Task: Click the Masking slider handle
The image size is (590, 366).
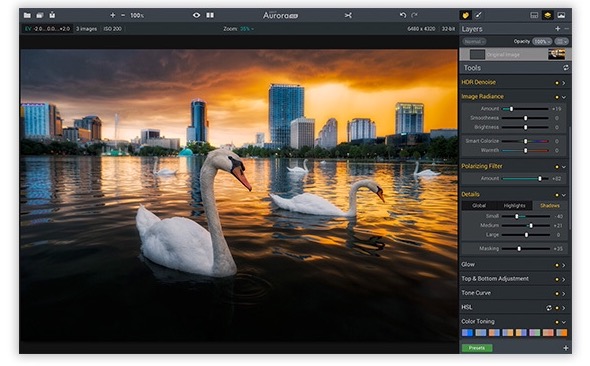Action: (519, 249)
